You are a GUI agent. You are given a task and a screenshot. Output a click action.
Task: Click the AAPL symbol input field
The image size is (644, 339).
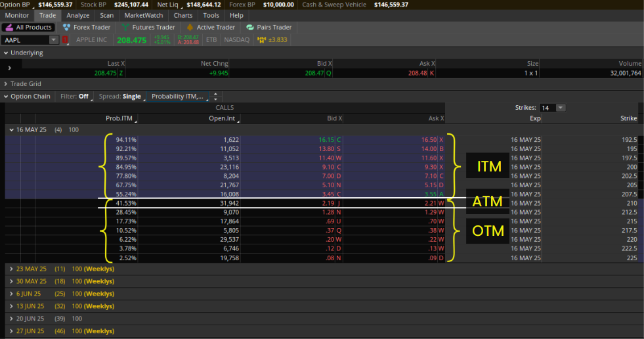point(26,40)
